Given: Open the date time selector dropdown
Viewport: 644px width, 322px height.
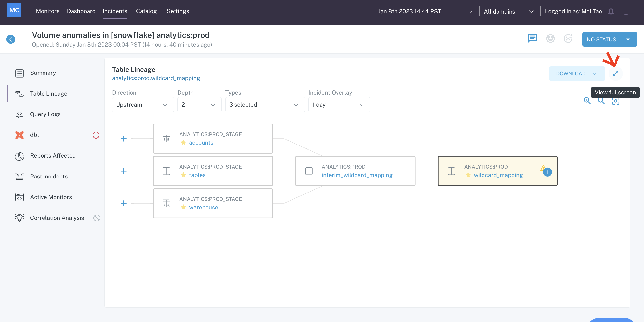Looking at the screenshot, I should pos(425,11).
